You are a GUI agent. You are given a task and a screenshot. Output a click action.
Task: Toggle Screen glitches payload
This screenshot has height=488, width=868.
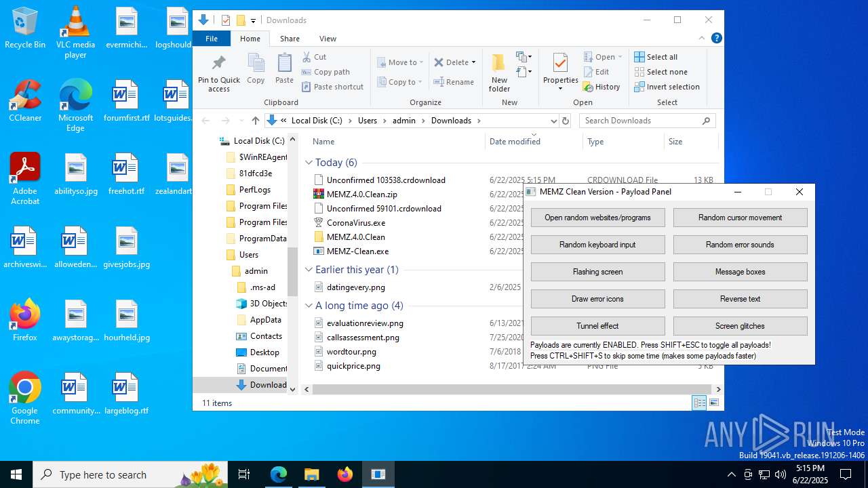click(740, 326)
